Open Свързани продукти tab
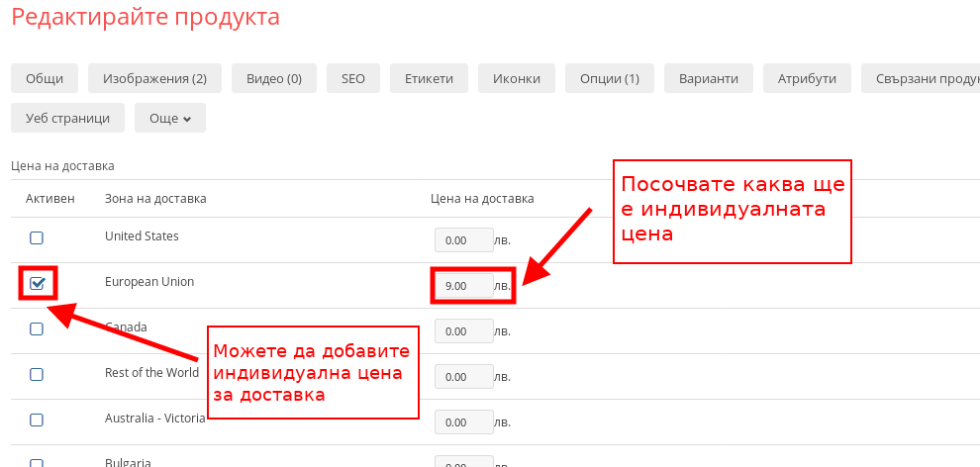This screenshot has height=467, width=980. [x=921, y=78]
